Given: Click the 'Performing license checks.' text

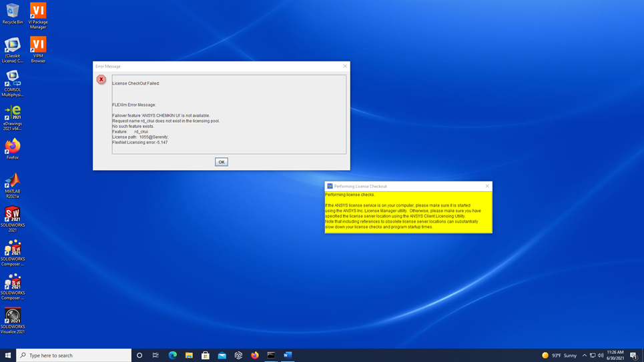Looking at the screenshot, I should click(350, 195).
